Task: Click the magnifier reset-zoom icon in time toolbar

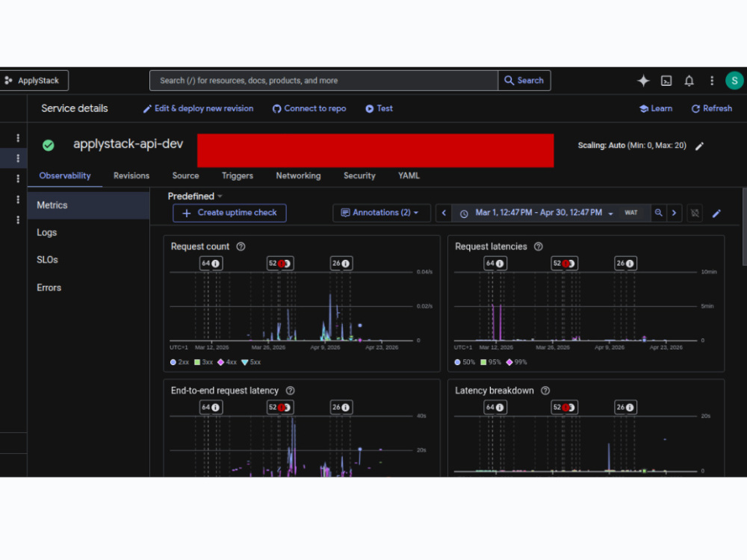Action: [658, 213]
